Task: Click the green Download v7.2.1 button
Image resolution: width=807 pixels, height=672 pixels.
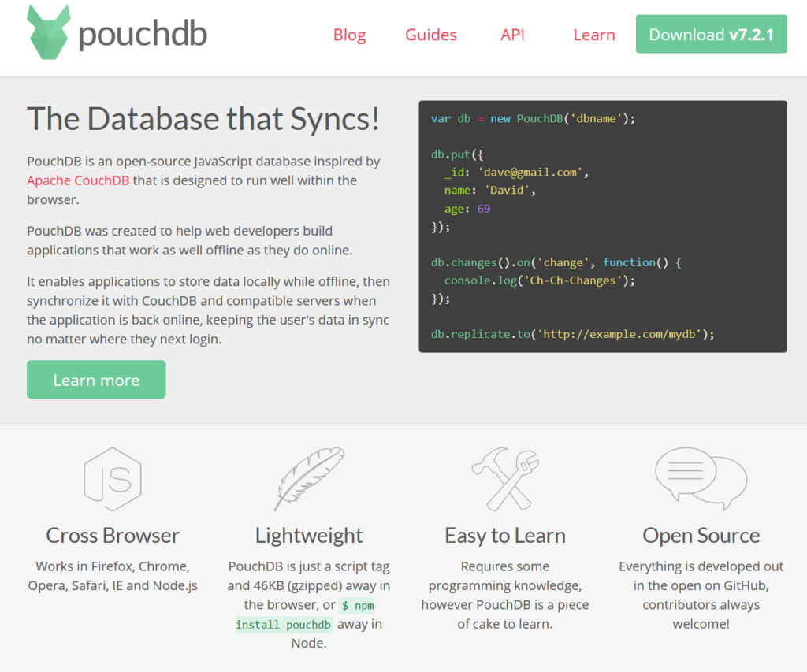Action: [710, 35]
